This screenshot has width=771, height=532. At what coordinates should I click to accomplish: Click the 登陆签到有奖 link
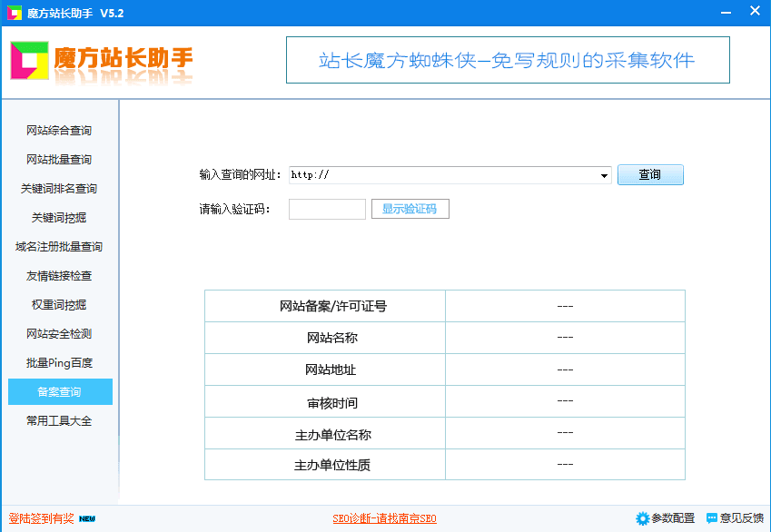tap(41, 518)
